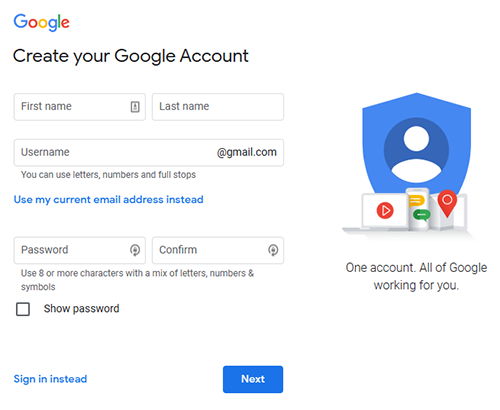Click the blue shield account illustration
The width and height of the screenshot is (500, 410).
tap(416, 143)
